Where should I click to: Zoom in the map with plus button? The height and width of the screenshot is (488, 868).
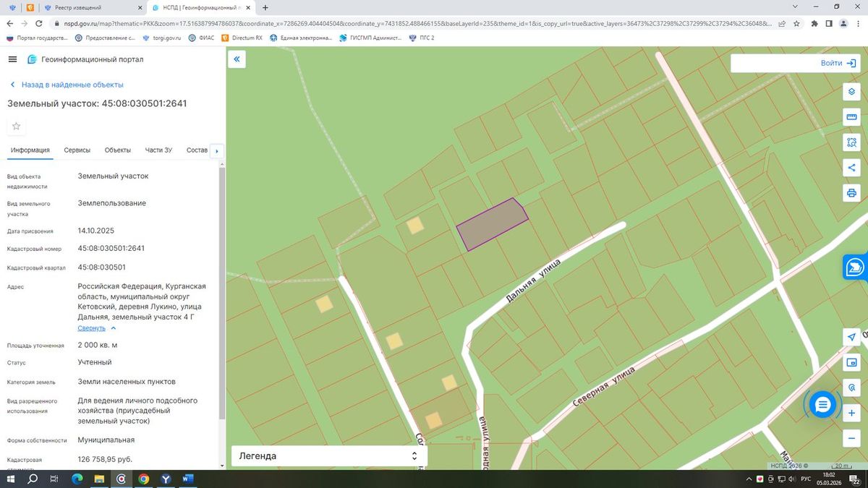[x=851, y=413]
